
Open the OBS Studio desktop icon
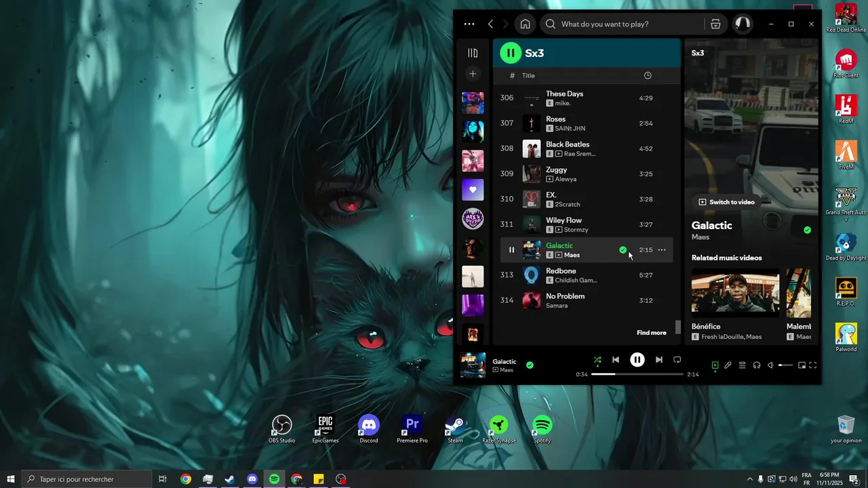pos(281,429)
